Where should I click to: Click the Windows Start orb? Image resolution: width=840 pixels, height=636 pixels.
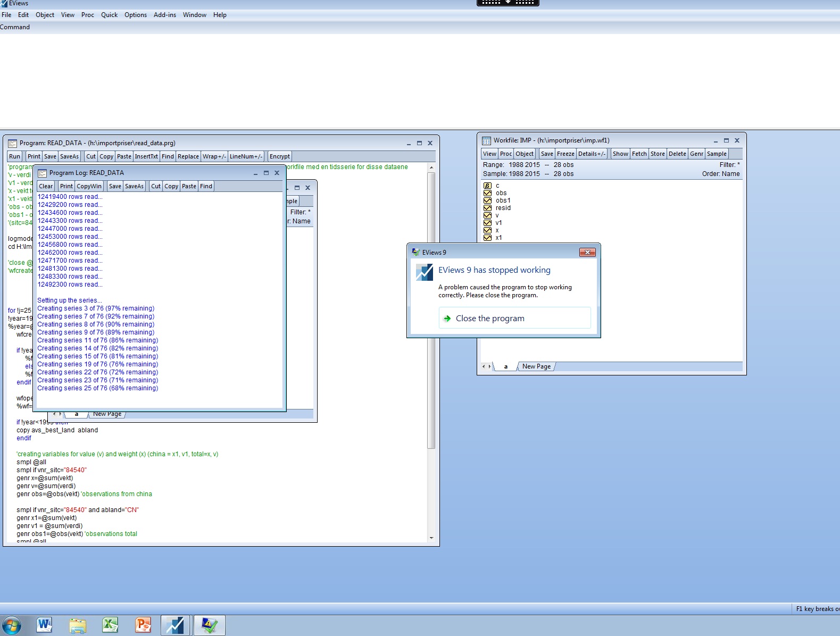pos(11,625)
